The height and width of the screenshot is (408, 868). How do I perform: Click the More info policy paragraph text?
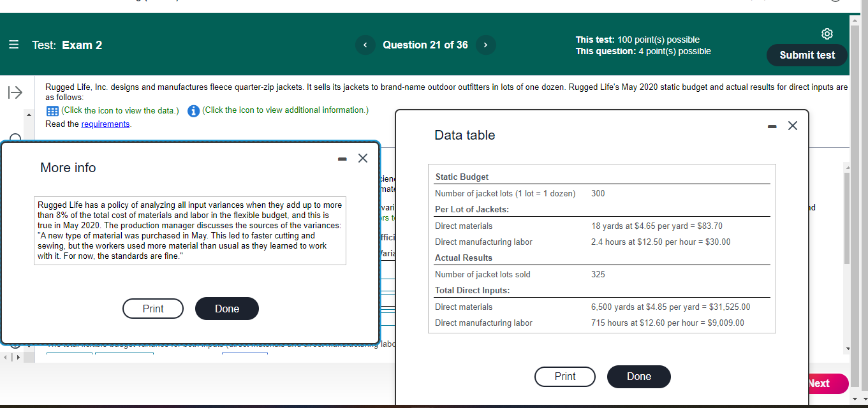click(190, 231)
